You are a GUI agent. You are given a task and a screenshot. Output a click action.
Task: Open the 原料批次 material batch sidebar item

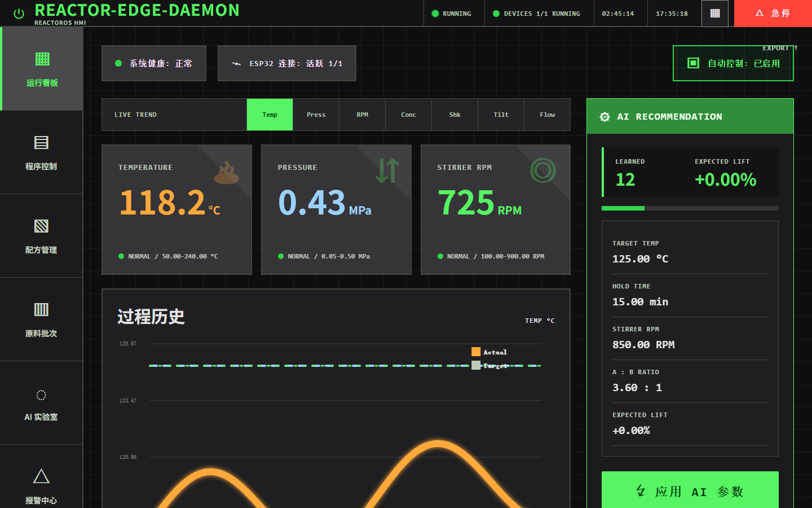point(42,319)
